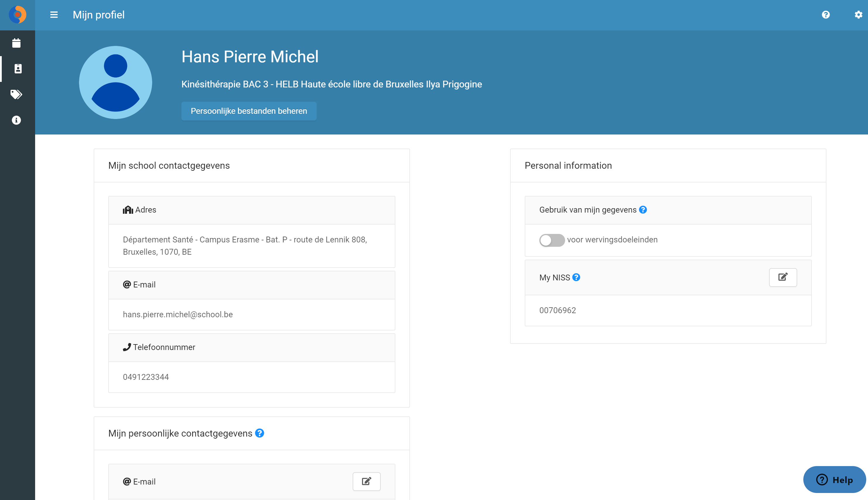Viewport: 868px width, 500px height.
Task: Select the profile badge sidebar icon
Action: click(18, 69)
